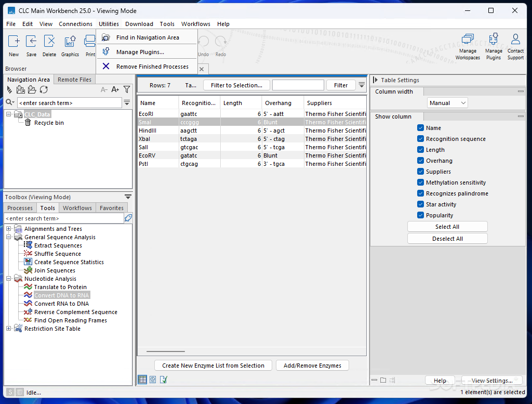Choose Remove Finished Processes menu entry
This screenshot has width=532, height=404.
click(x=147, y=67)
